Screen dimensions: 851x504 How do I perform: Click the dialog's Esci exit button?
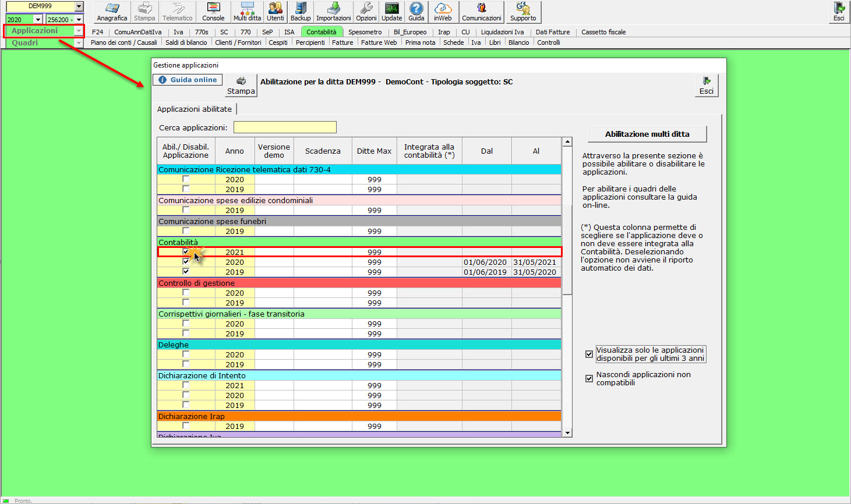point(707,86)
